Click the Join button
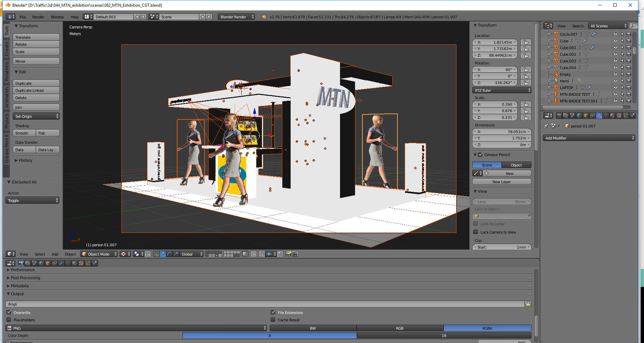 tap(36, 107)
